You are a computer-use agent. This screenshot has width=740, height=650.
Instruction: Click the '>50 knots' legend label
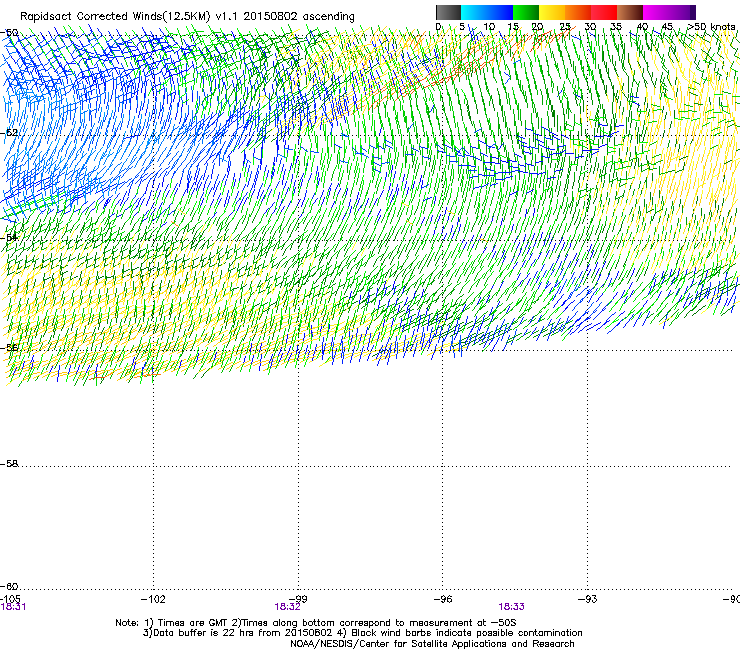click(711, 27)
